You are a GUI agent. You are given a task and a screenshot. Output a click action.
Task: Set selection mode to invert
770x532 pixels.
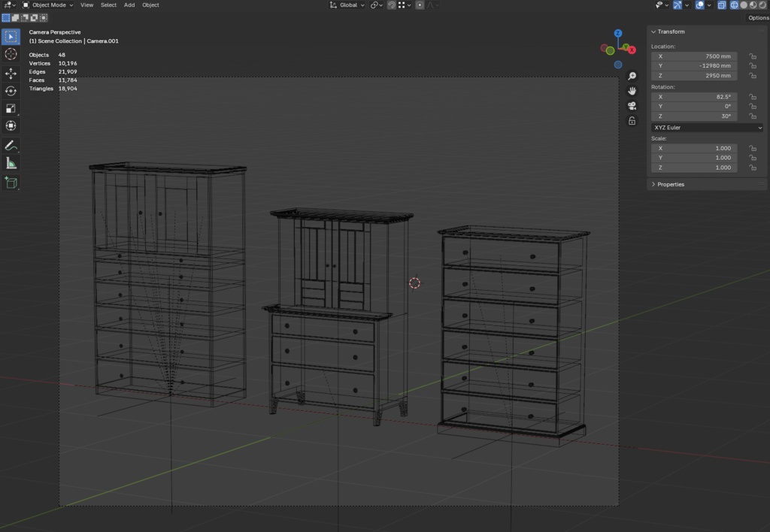[x=34, y=18]
